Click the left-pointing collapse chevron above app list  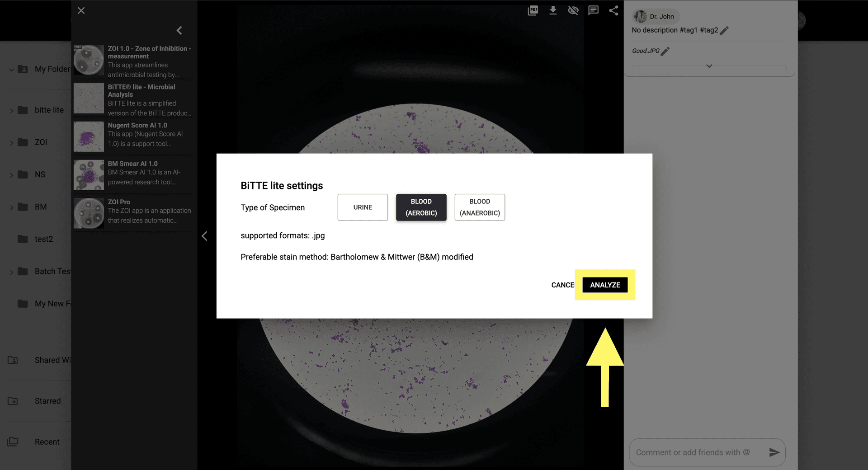[179, 30]
